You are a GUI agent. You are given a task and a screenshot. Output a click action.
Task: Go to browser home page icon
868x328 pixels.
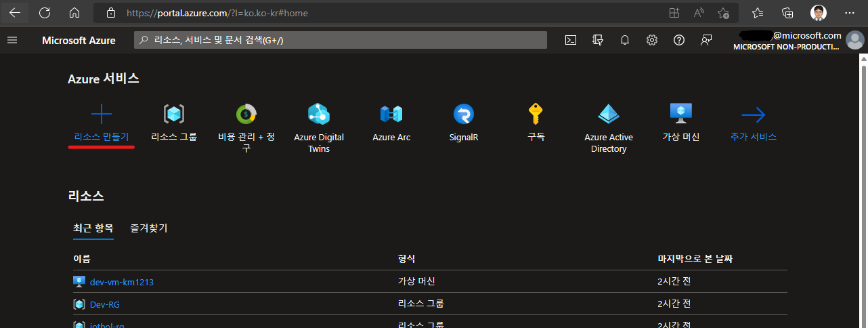[74, 12]
